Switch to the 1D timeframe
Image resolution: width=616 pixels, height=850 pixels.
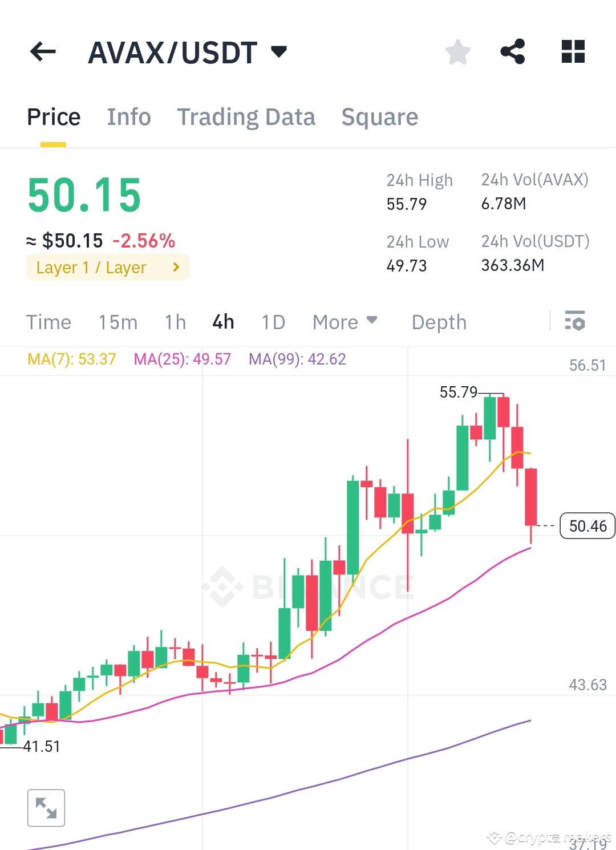tap(273, 322)
